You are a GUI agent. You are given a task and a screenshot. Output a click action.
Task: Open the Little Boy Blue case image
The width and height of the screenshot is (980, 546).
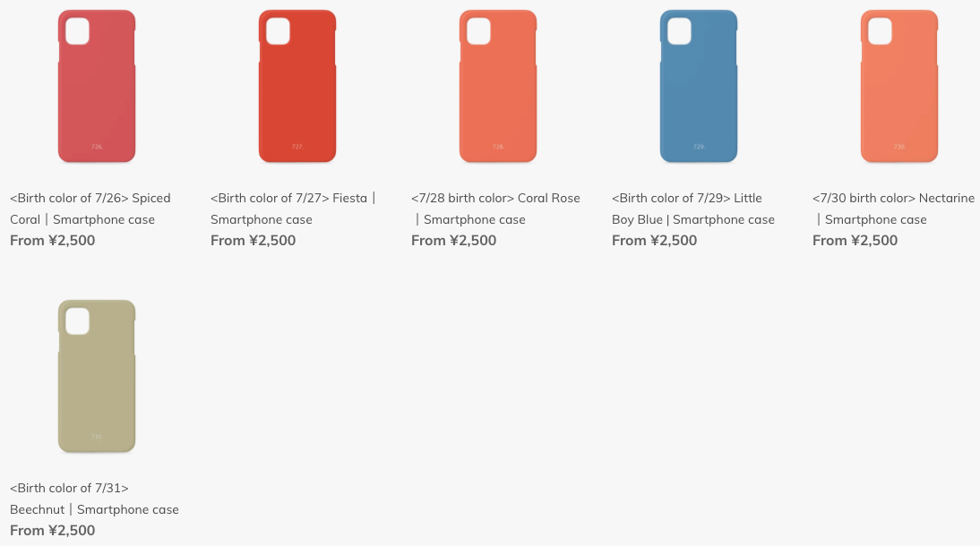point(699,87)
